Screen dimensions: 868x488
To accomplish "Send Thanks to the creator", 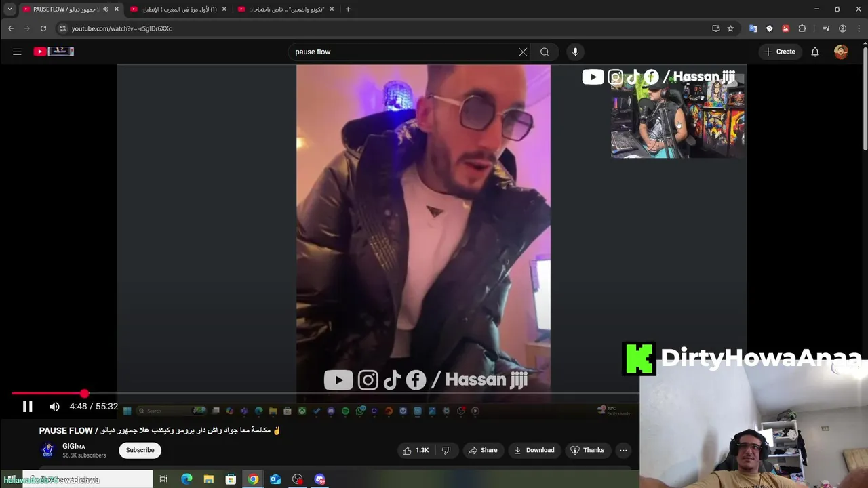I will tap(587, 450).
